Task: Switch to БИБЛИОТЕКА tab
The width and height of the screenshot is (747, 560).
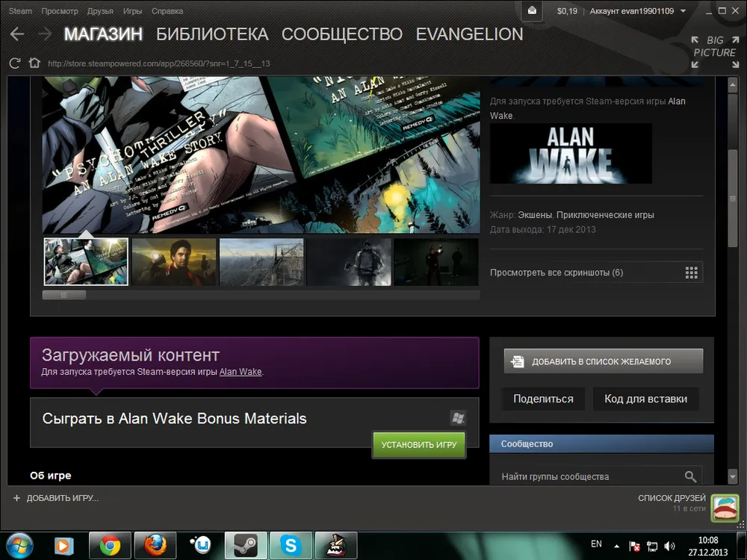Action: click(x=212, y=34)
